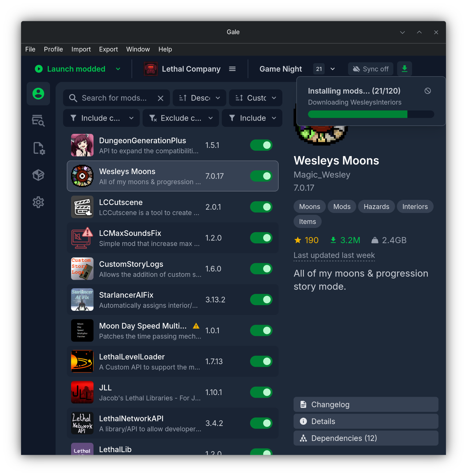Open the Export menu
The height and width of the screenshot is (476, 467).
[108, 49]
